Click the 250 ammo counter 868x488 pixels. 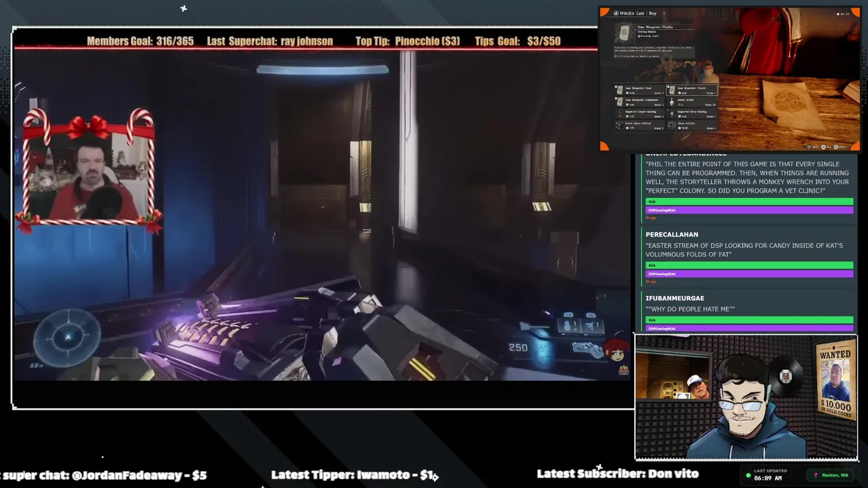pyautogui.click(x=518, y=348)
